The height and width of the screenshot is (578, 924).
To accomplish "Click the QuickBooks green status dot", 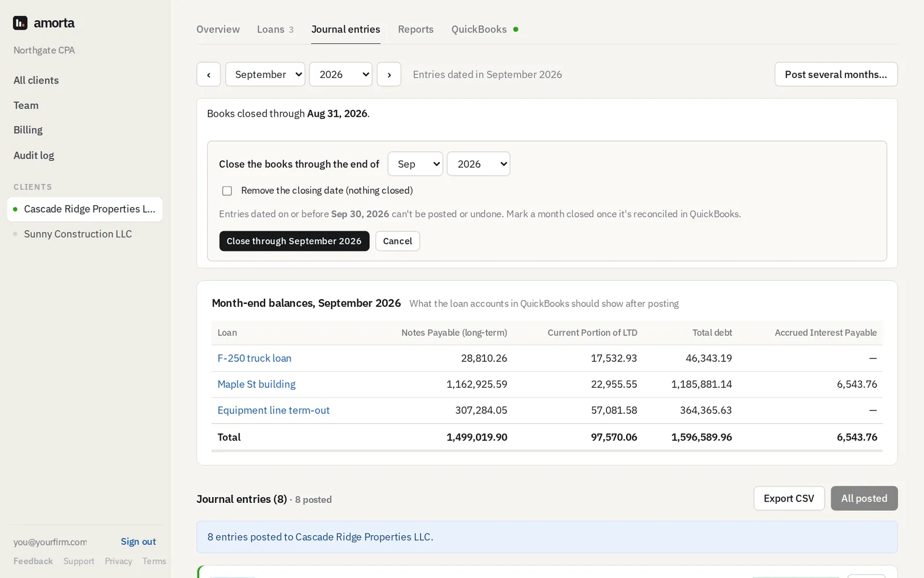I will [516, 29].
